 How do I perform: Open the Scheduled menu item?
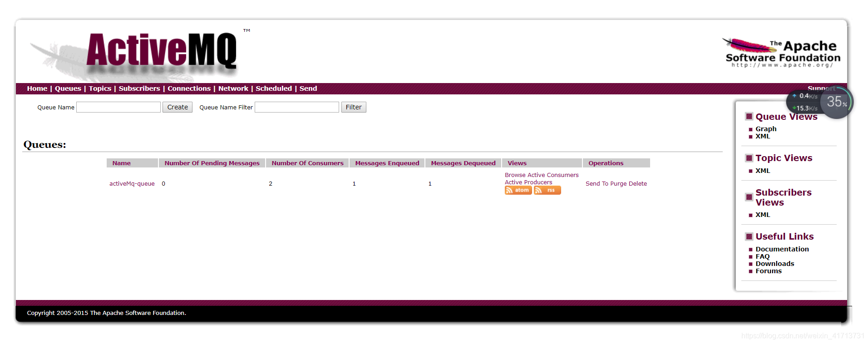tap(274, 88)
